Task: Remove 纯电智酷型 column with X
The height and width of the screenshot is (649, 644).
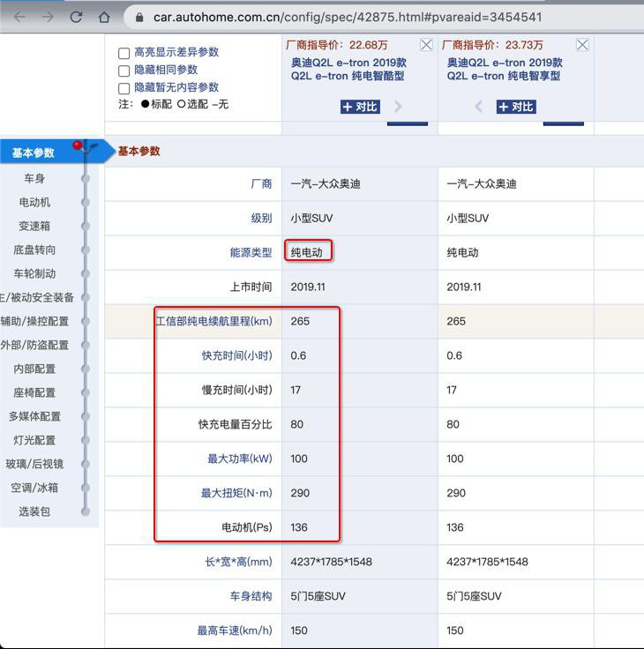Action: (426, 44)
